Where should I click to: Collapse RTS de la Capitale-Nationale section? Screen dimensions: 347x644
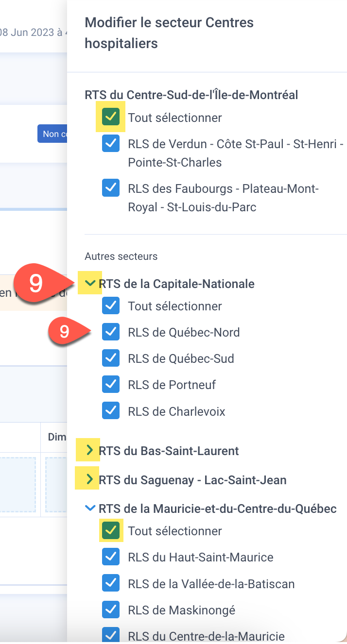pos(90,283)
